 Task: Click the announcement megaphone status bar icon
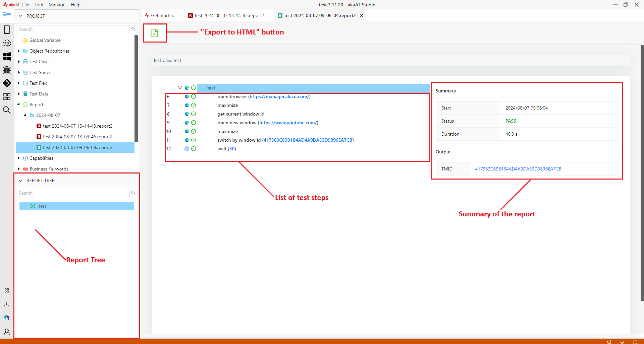coord(609,342)
